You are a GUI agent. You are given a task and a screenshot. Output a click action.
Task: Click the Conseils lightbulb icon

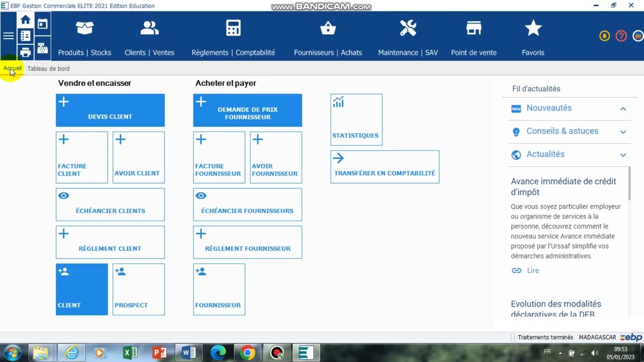(516, 132)
